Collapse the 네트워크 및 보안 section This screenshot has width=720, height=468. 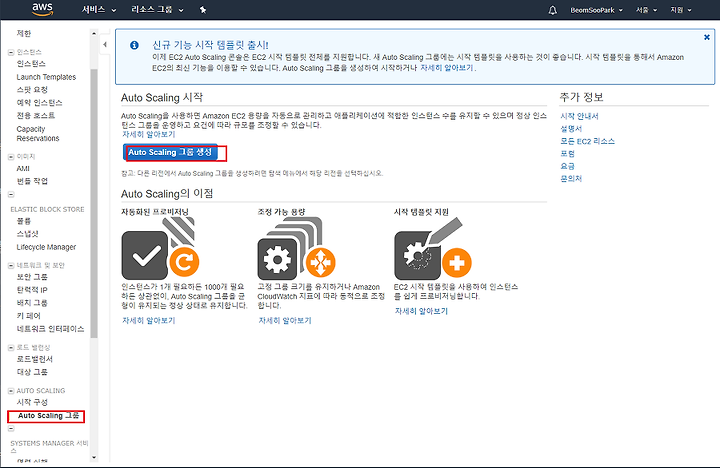click(11, 265)
